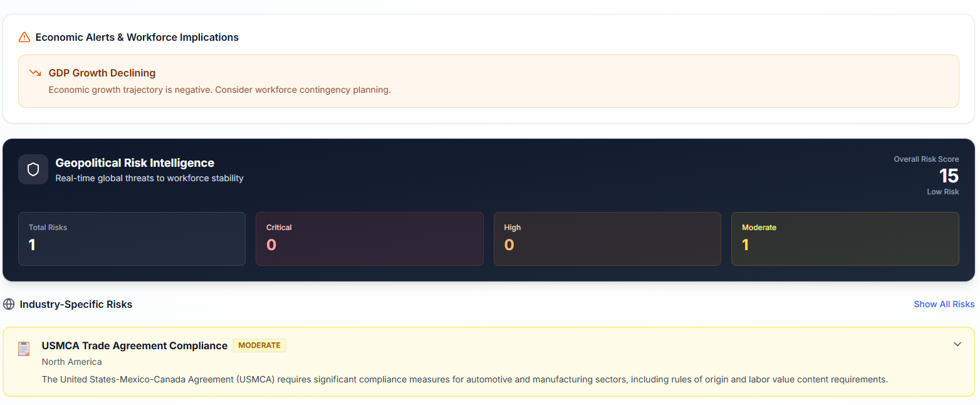The height and width of the screenshot is (405, 980).
Task: Click the Real-time global threats subtitle
Action: [x=149, y=178]
